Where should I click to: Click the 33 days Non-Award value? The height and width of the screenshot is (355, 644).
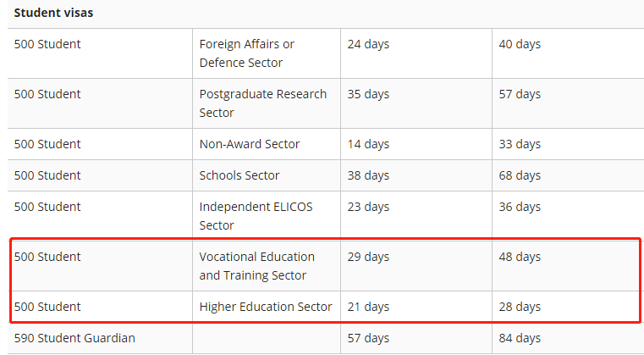click(520, 144)
